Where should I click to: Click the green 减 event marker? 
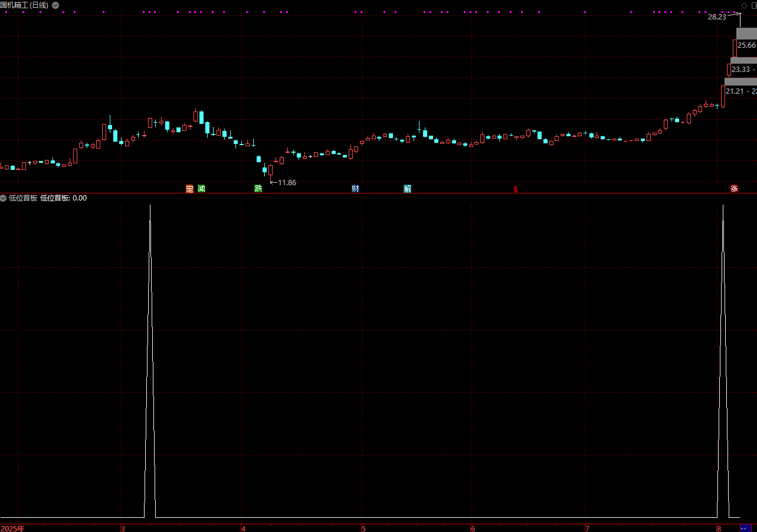[x=202, y=189]
